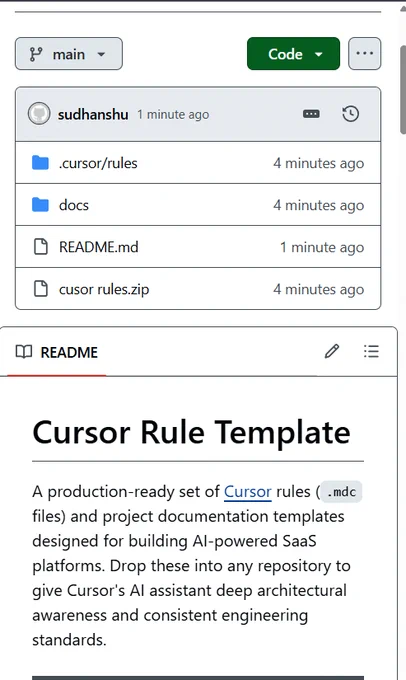Click the git branch icon beside main
This screenshot has height=680, width=406.
click(36, 54)
